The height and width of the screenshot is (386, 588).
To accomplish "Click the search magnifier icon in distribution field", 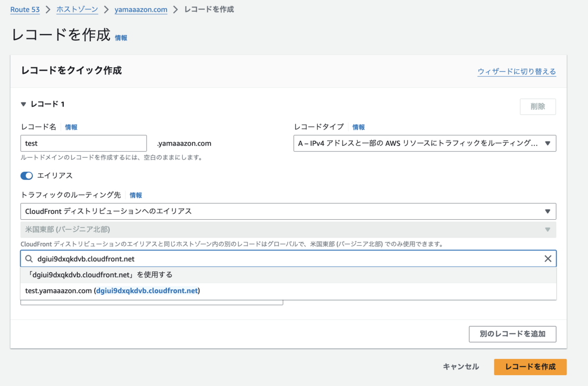I will pos(29,258).
